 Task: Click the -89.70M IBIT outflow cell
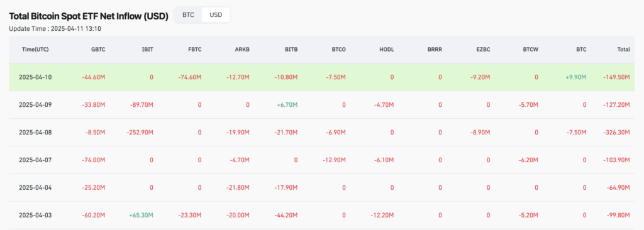(x=142, y=105)
